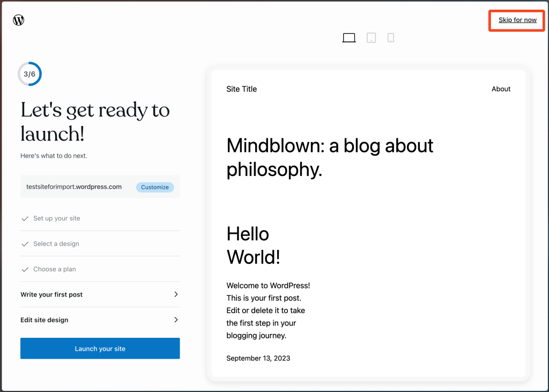Click the 3/6 progress circle
This screenshot has width=549, height=392.
point(29,74)
